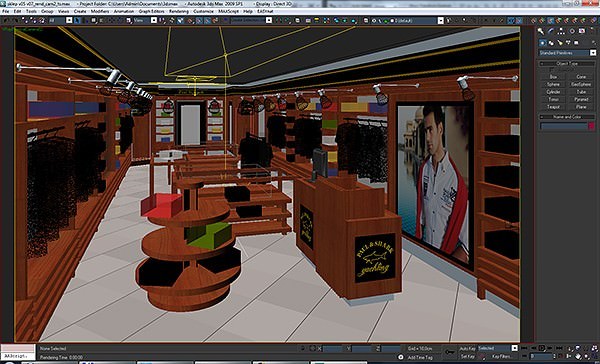The image size is (600, 364).
Task: Open the 'Selected' key filter dropdown
Action: [498, 348]
